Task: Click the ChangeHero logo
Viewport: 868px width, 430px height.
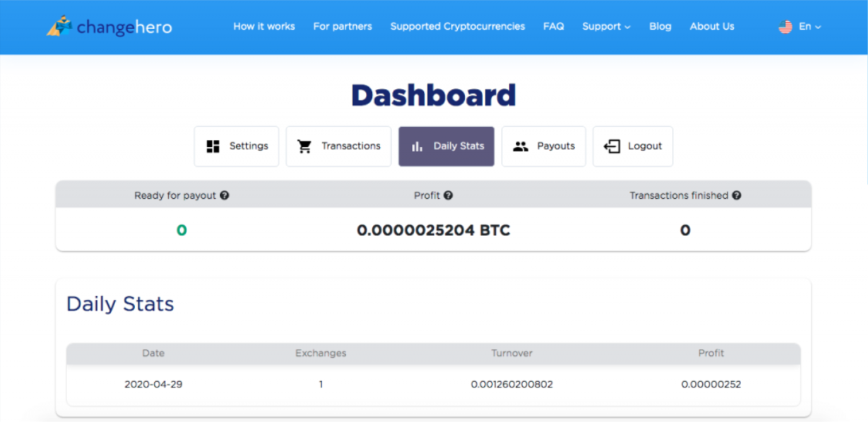Action: tap(109, 26)
